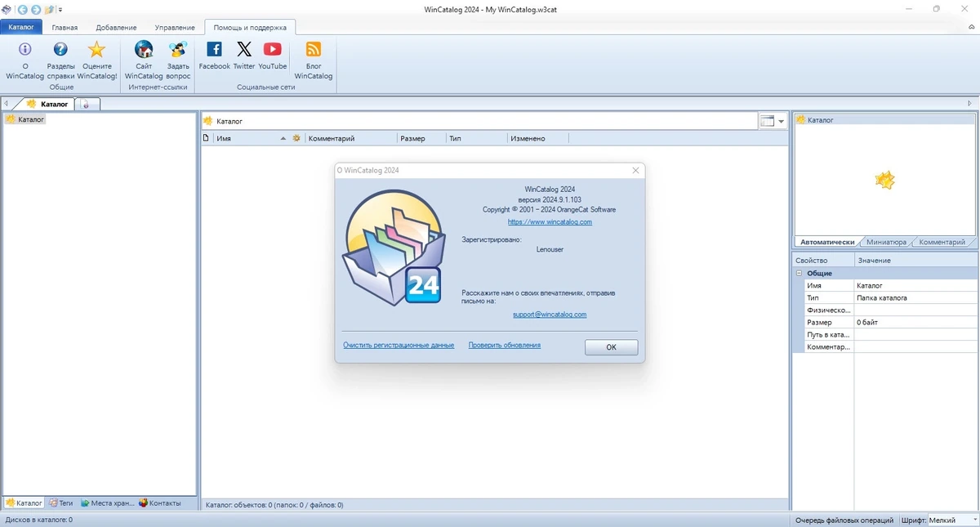Switch to Миниатюра preview tab
Screen dimensions: 980x527
click(x=886, y=242)
